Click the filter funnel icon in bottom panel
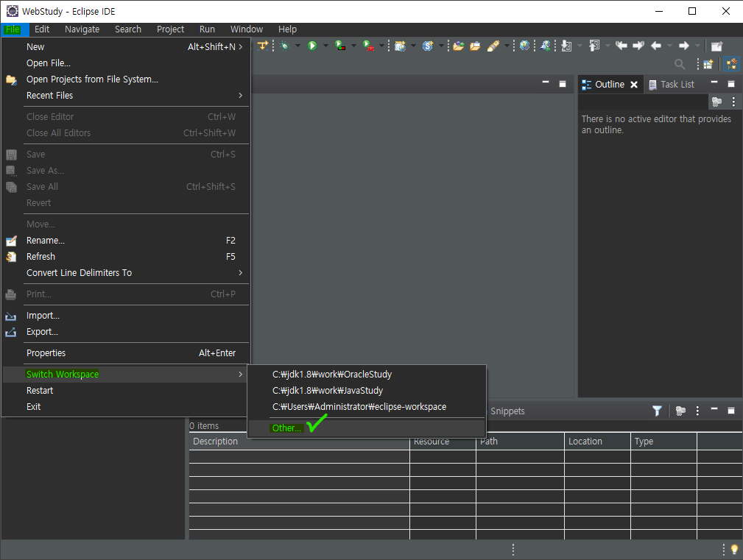This screenshot has height=560, width=743. [x=657, y=411]
